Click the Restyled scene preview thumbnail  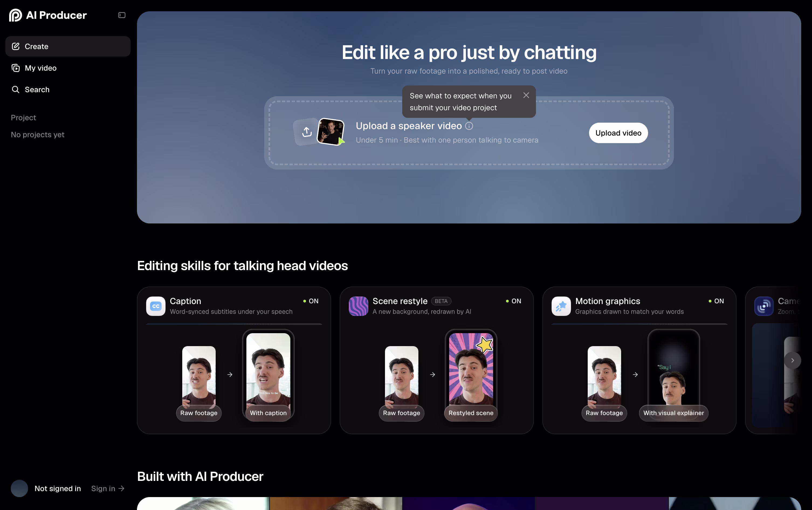[x=471, y=374]
